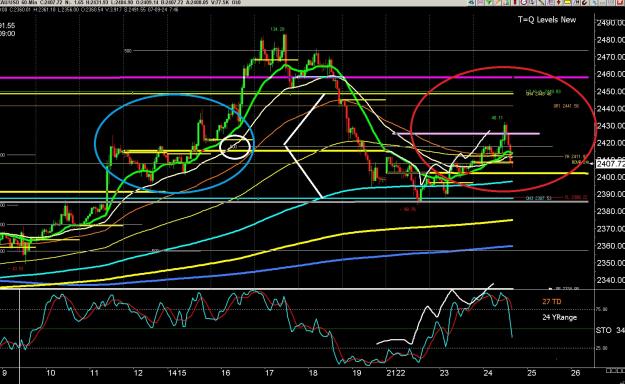Image resolution: width=625 pixels, height=384 pixels.
Task: Click the 2430.00 price axis label
Action: (610, 126)
